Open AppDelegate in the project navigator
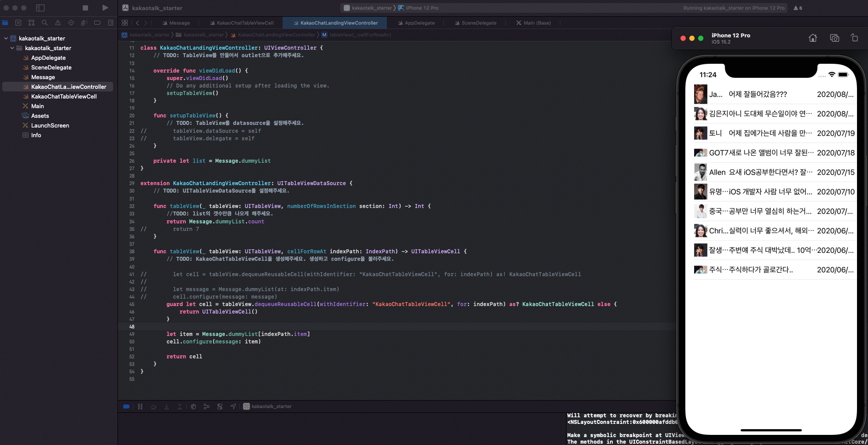 pos(48,58)
